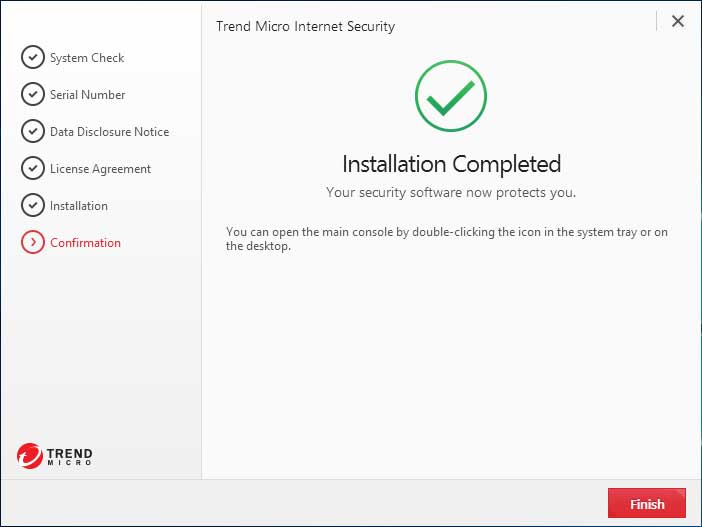Click the Serial Number checkmark icon
This screenshot has width=702, height=527.
(x=33, y=94)
